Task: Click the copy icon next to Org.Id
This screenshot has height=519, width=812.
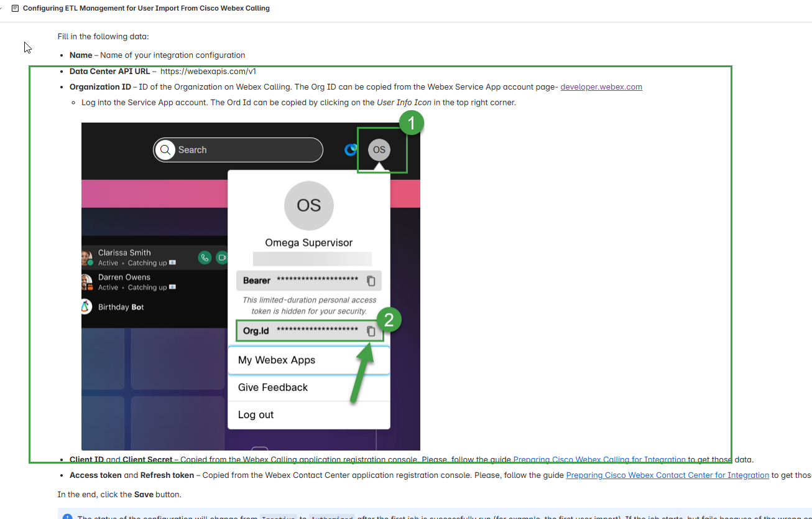Action: 371,331
